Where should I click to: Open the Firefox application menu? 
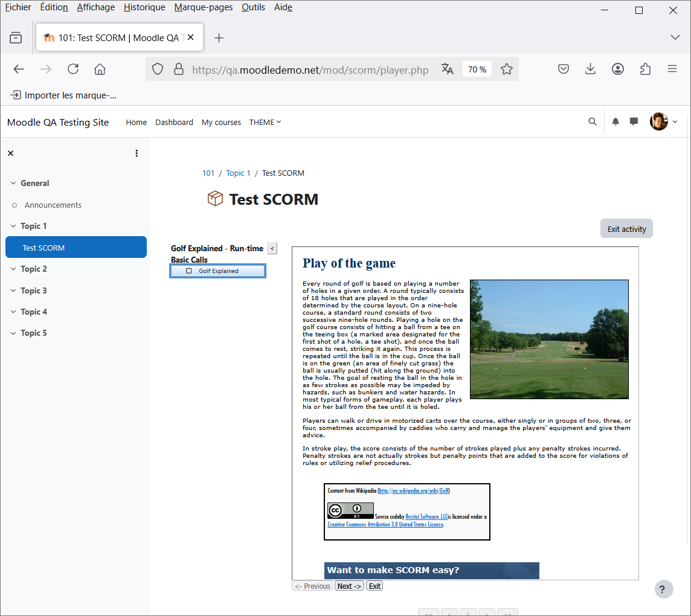672,69
